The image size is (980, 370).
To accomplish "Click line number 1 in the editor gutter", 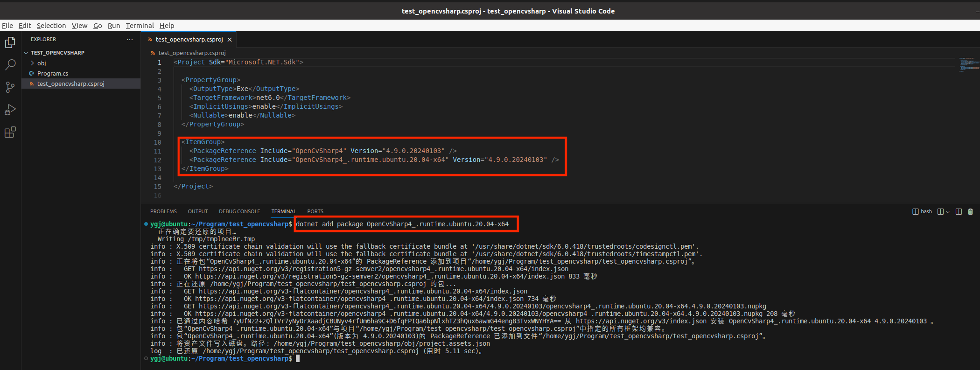I will pos(159,63).
